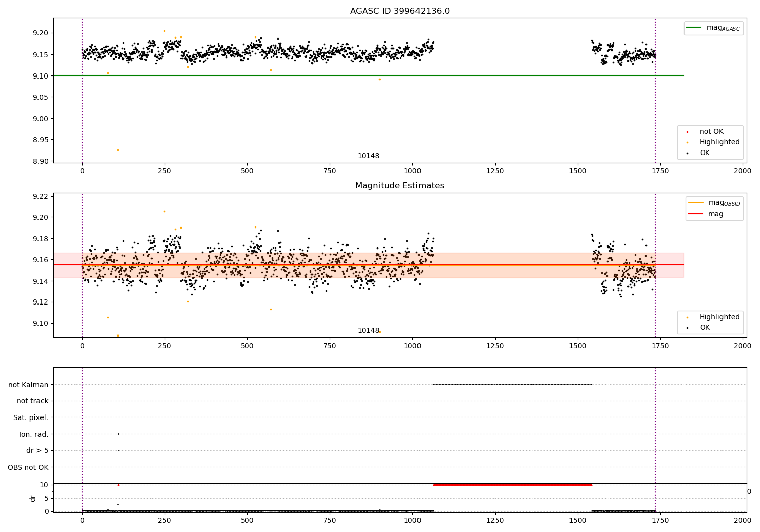
Task: Click the black OK marker in middle legend
Action: (x=687, y=328)
